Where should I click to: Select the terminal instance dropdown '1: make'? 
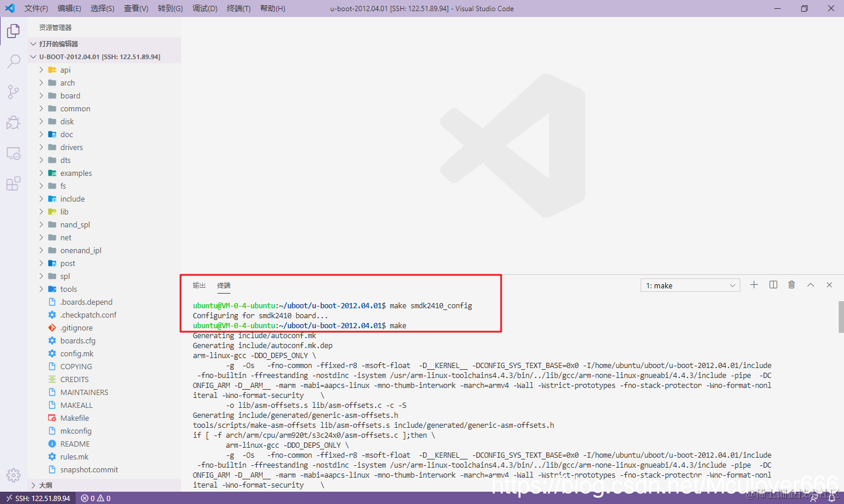click(690, 285)
